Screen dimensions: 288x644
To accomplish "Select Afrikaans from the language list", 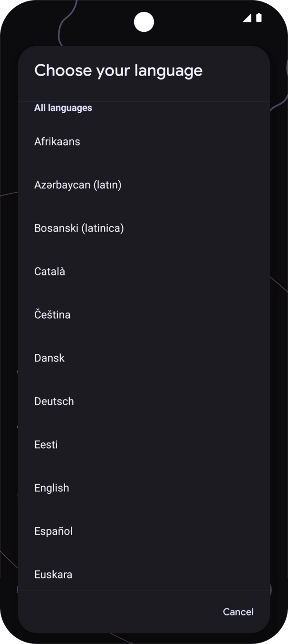I will (57, 142).
